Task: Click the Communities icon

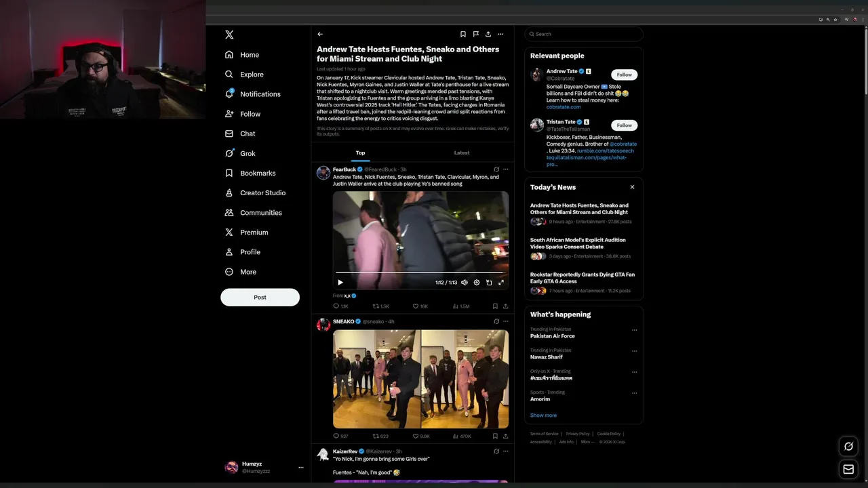Action: (229, 212)
